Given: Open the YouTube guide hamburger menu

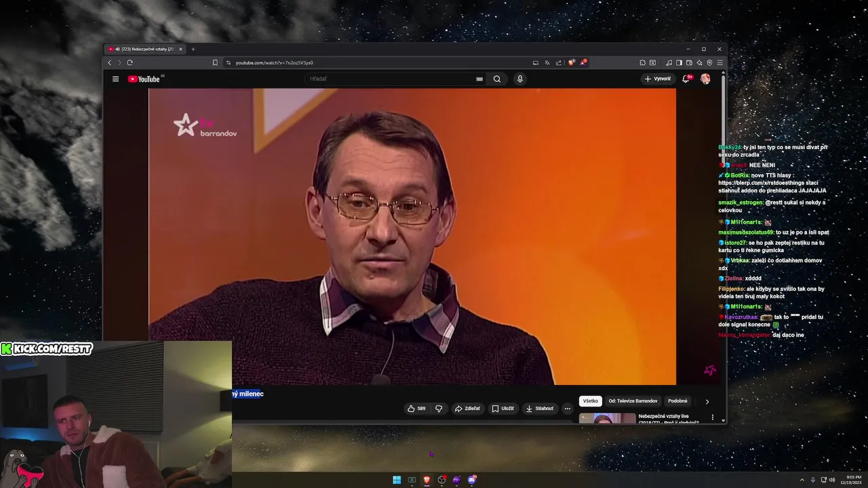Looking at the screenshot, I should [115, 79].
